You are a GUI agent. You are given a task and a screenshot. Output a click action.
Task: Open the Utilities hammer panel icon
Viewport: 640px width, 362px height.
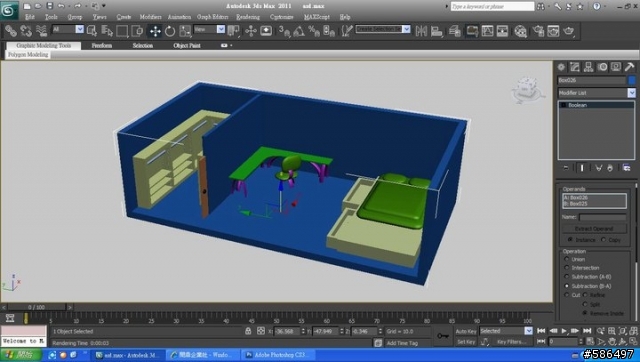click(x=630, y=67)
